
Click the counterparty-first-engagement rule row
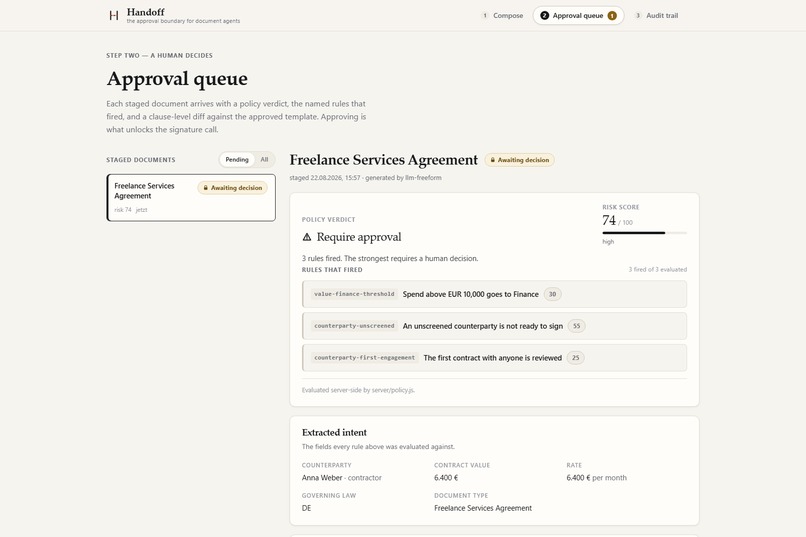tap(494, 358)
